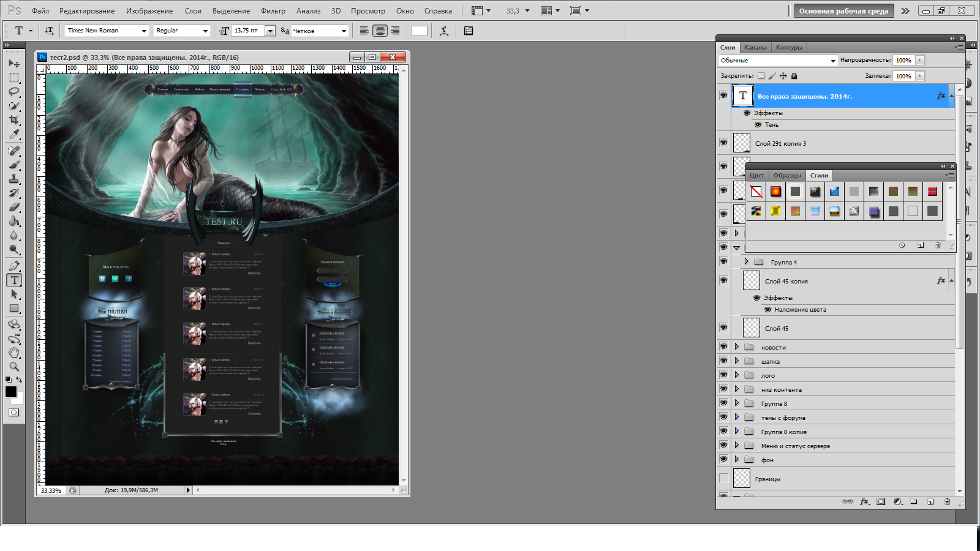
Task: Click the 'Непрозрачность' 100% field
Action: 904,60
